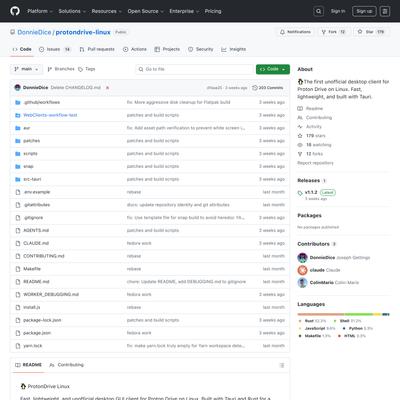Open package-lock.json file
Viewport: 400px width, 400px height.
tap(42, 320)
